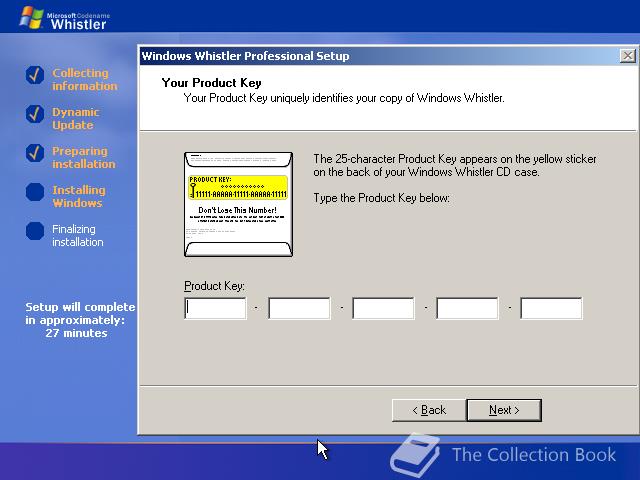Click the Preparing installation checkmark icon
The width and height of the screenshot is (640, 480).
[x=35, y=153]
